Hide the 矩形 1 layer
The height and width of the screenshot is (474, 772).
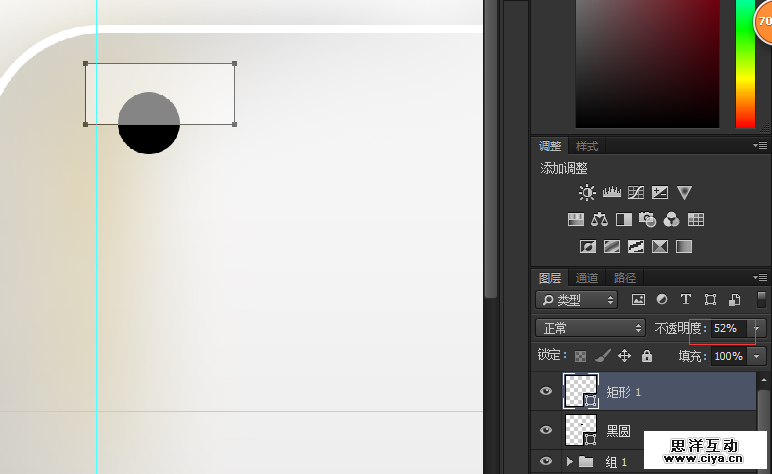[546, 392]
